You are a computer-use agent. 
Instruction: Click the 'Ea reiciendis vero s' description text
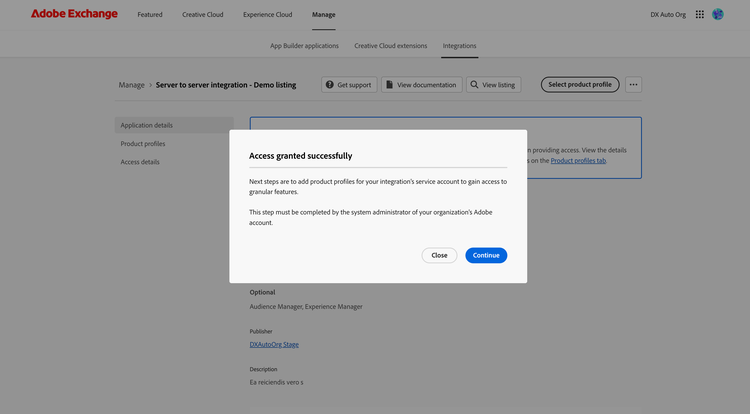(276, 382)
